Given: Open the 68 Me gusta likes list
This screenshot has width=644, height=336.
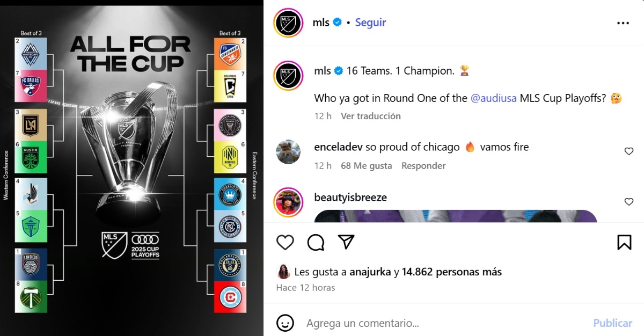Looking at the screenshot, I should 367,166.
